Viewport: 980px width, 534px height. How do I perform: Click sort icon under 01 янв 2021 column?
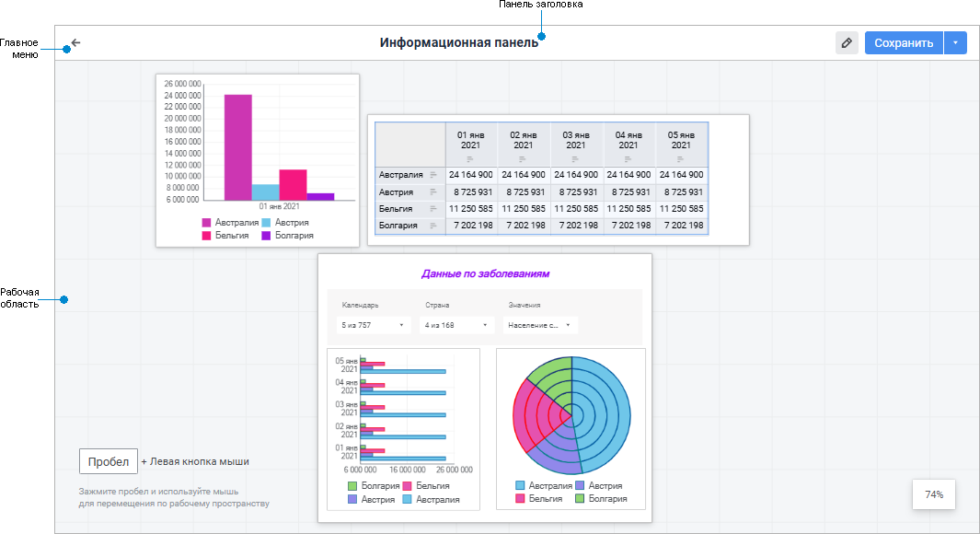pyautogui.click(x=470, y=159)
